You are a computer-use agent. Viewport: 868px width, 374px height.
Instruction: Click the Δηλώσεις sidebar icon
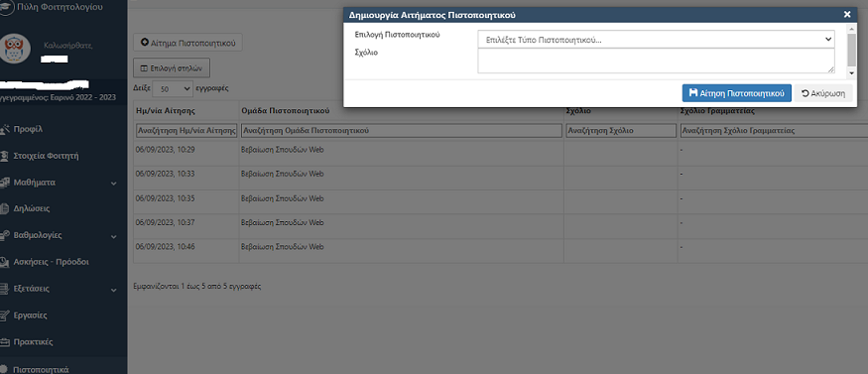[x=4, y=208]
